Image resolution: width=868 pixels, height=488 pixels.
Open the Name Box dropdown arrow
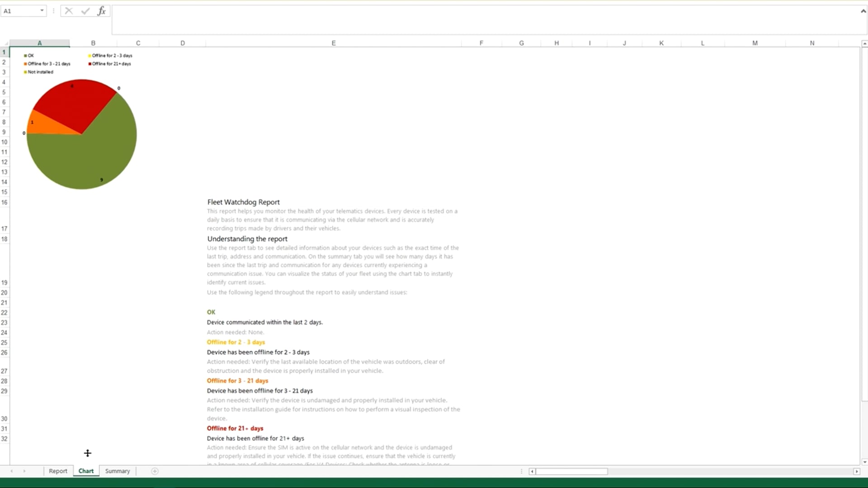42,11
